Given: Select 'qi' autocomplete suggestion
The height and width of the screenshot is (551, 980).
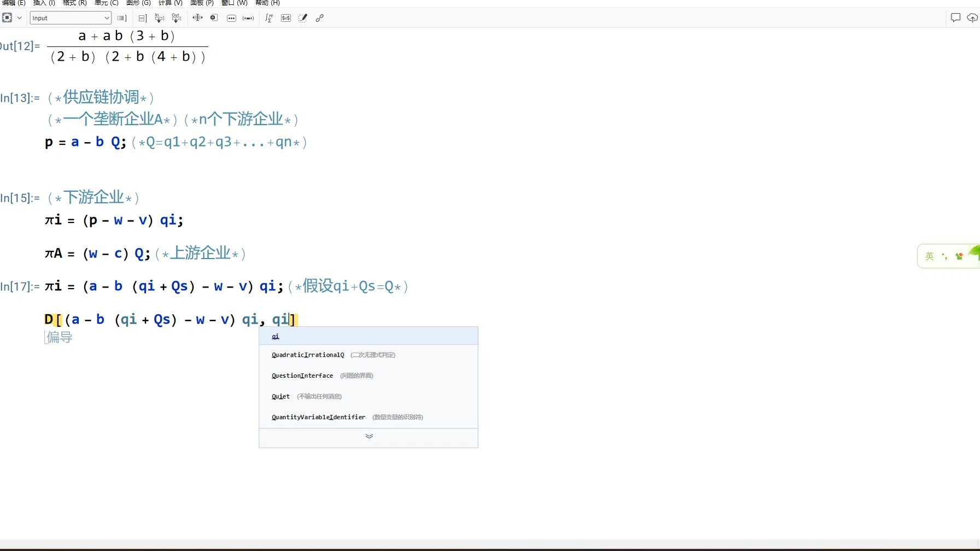Looking at the screenshot, I should click(x=369, y=336).
